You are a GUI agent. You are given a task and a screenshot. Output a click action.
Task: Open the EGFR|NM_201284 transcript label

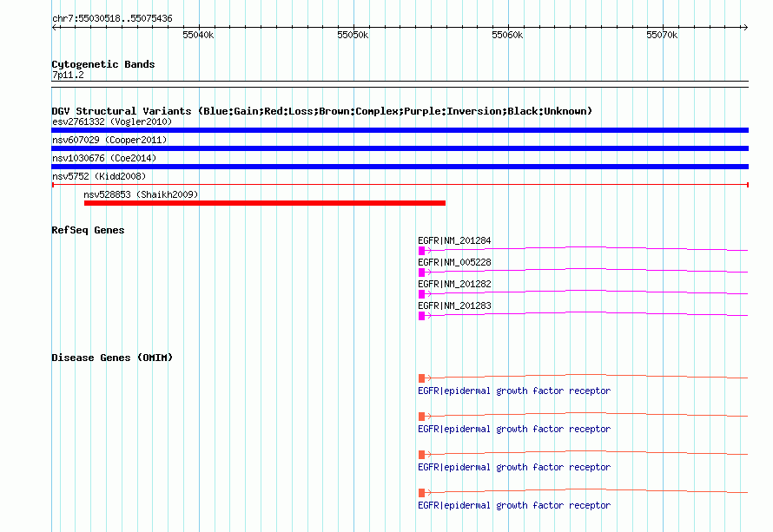(454, 240)
